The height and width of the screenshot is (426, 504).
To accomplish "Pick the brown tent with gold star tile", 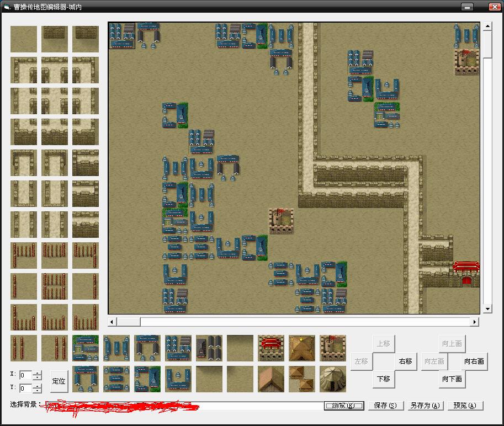I will coord(302,348).
